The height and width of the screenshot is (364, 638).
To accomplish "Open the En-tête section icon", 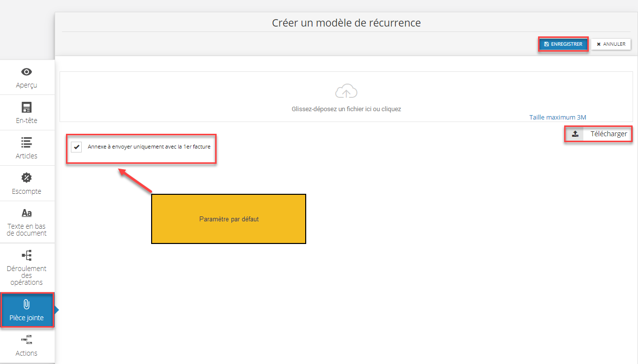I will (x=27, y=107).
